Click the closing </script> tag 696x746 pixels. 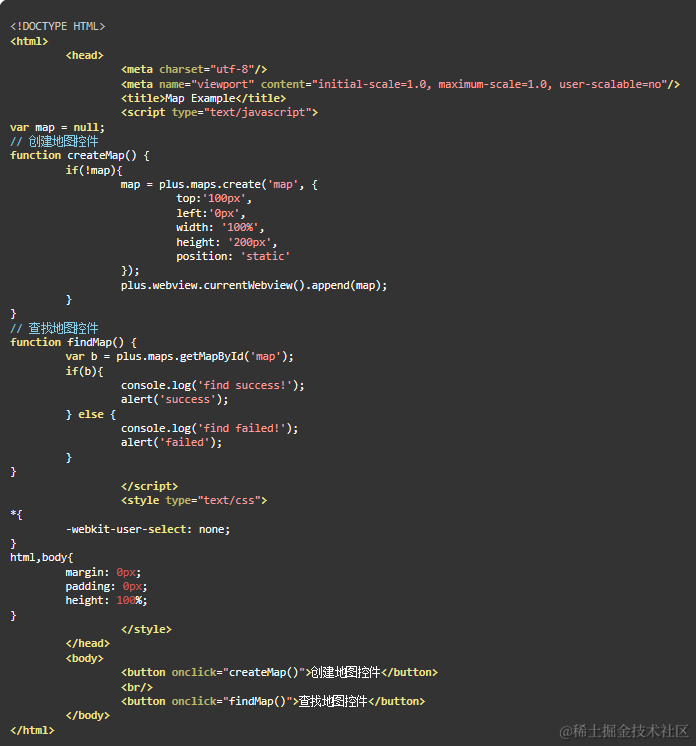149,486
